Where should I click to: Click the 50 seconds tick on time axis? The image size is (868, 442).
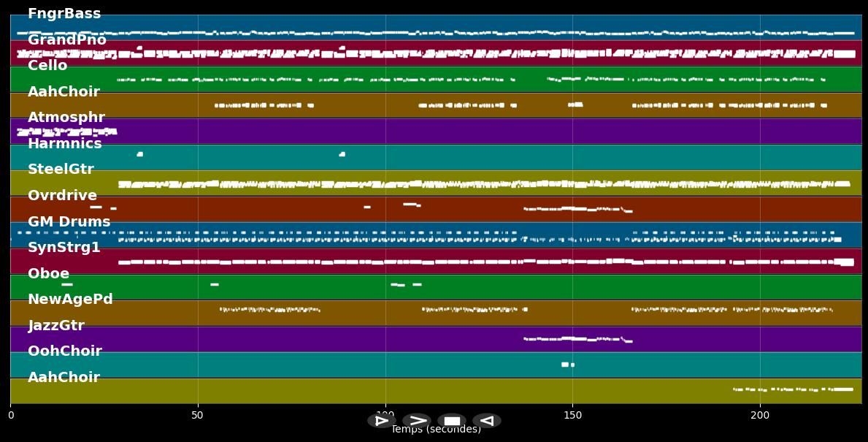(198, 415)
